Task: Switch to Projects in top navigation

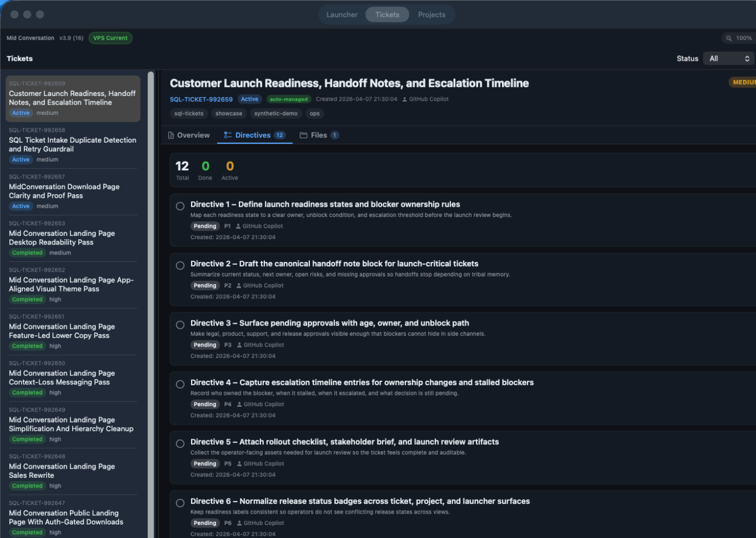Action: pos(431,15)
